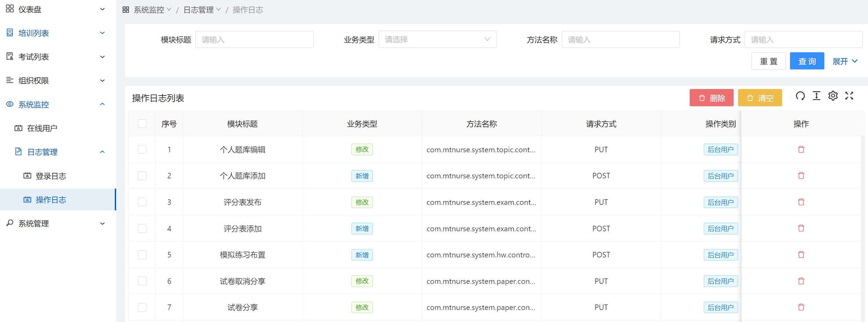
Task: Open 登录日志 in the sidebar
Action: (51, 176)
